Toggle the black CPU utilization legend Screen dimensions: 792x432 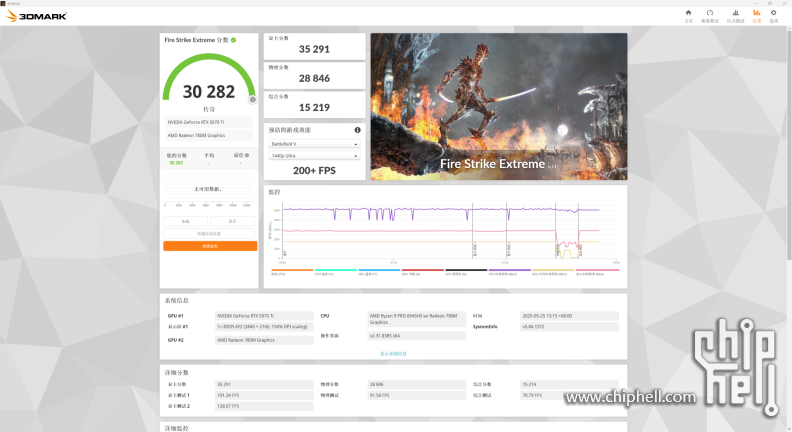coord(466,272)
